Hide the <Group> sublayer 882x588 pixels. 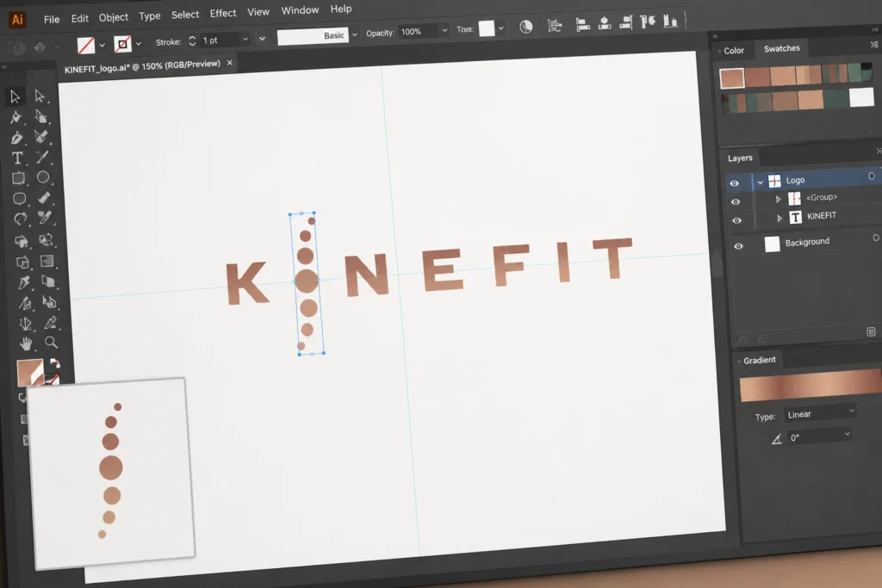coord(736,201)
